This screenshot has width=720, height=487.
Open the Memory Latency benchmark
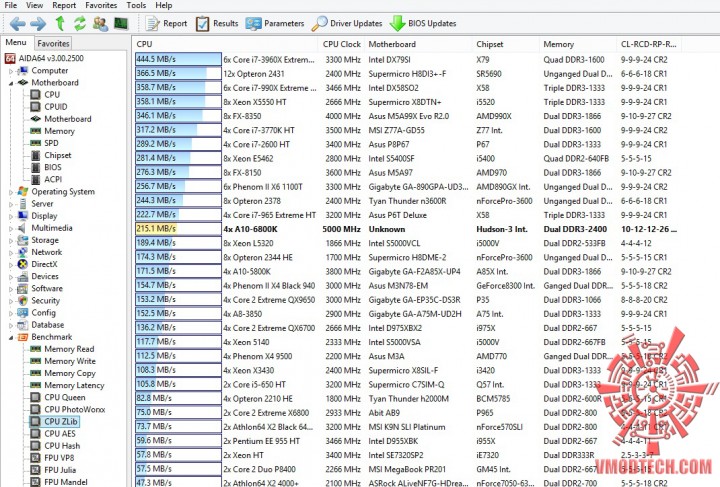74,386
